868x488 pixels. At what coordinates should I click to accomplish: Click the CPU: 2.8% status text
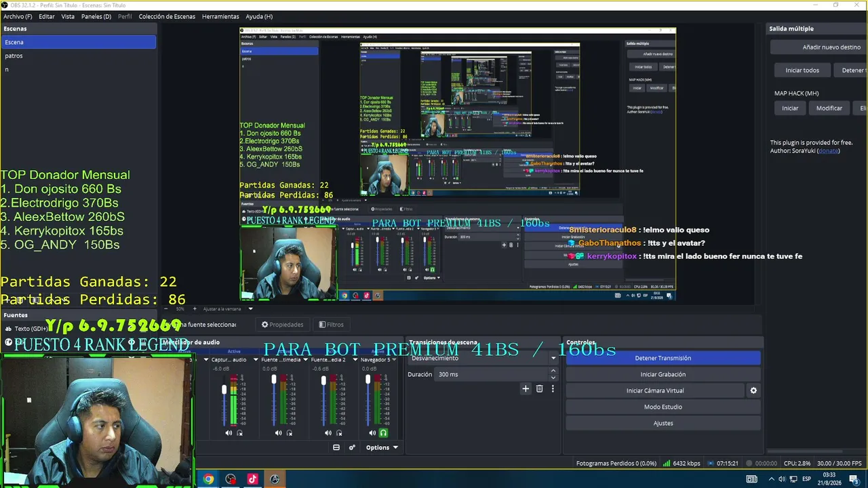coord(797,464)
